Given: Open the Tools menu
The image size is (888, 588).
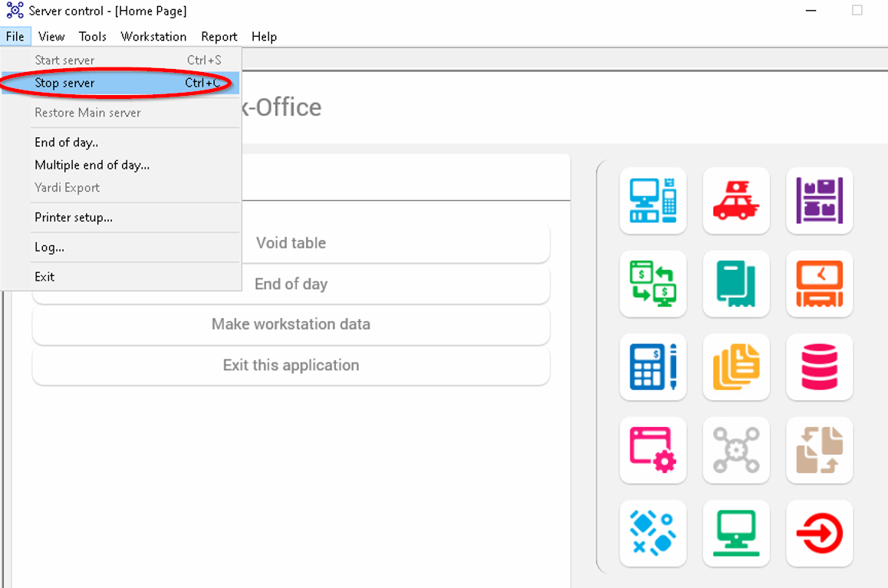Looking at the screenshot, I should click(92, 37).
